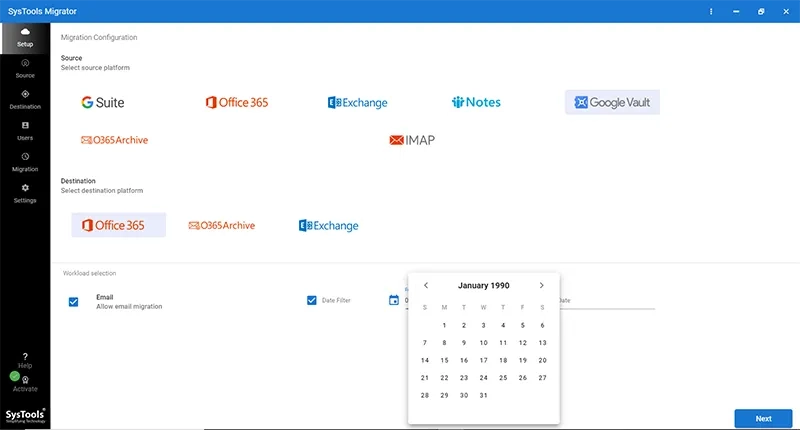This screenshot has width=800, height=430.
Task: Select day 10 in the calendar
Action: tap(483, 343)
